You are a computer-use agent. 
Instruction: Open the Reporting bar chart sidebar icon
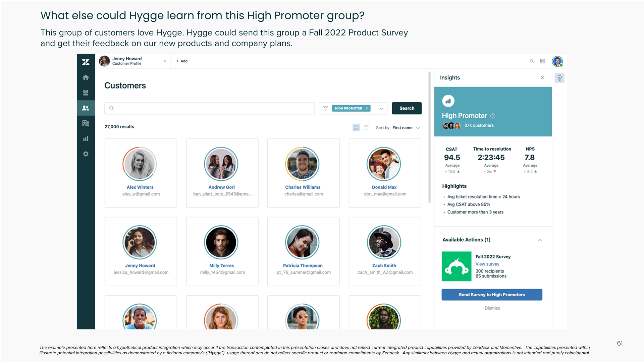pyautogui.click(x=86, y=138)
